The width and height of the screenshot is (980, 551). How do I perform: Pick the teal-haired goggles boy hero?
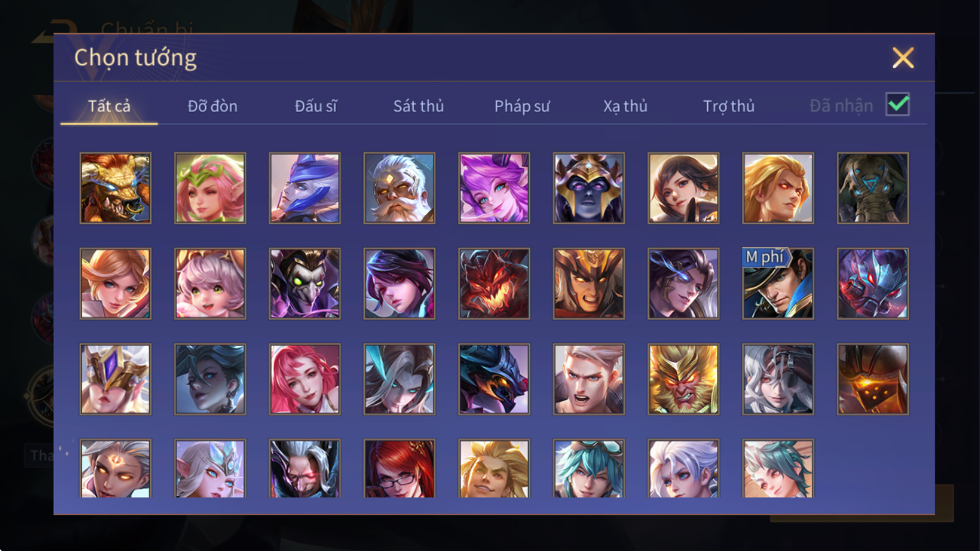coord(589,468)
